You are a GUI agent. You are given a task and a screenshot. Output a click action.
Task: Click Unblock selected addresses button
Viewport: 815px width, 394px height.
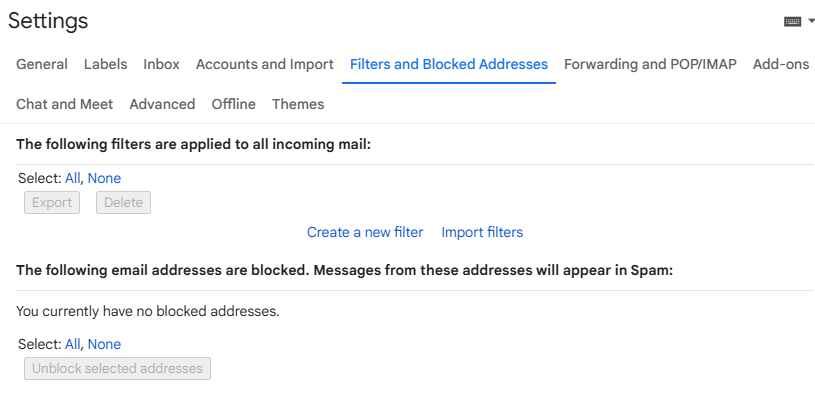[117, 369]
